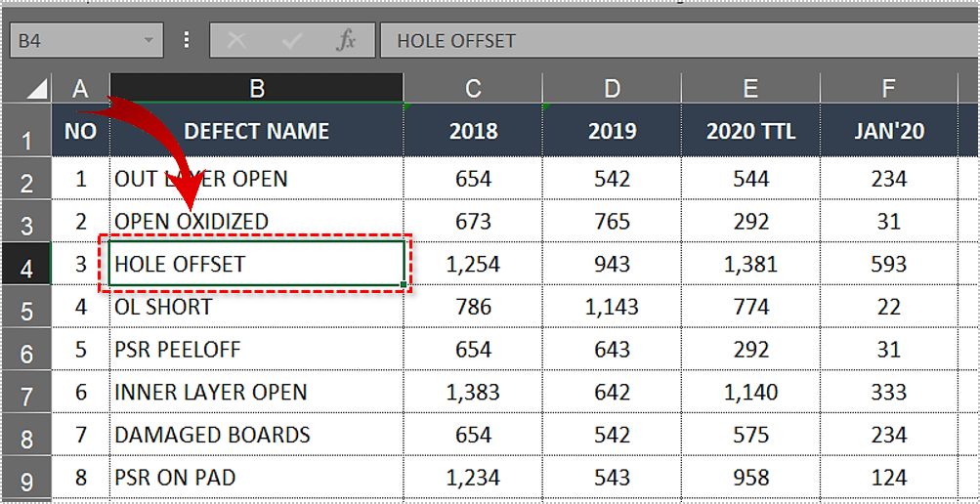The width and height of the screenshot is (980, 504).
Task: Select the HOLE OFFSET cell
Action: click(x=256, y=264)
